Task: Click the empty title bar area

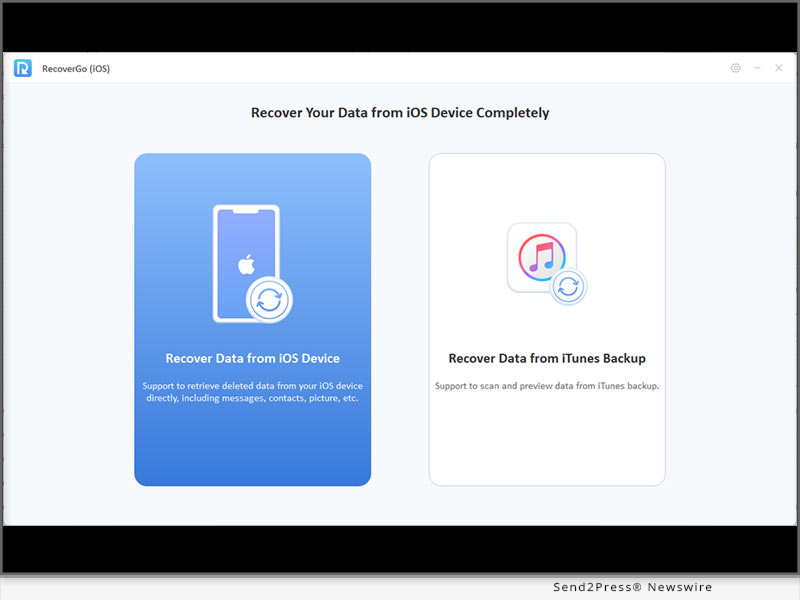Action: (400, 68)
